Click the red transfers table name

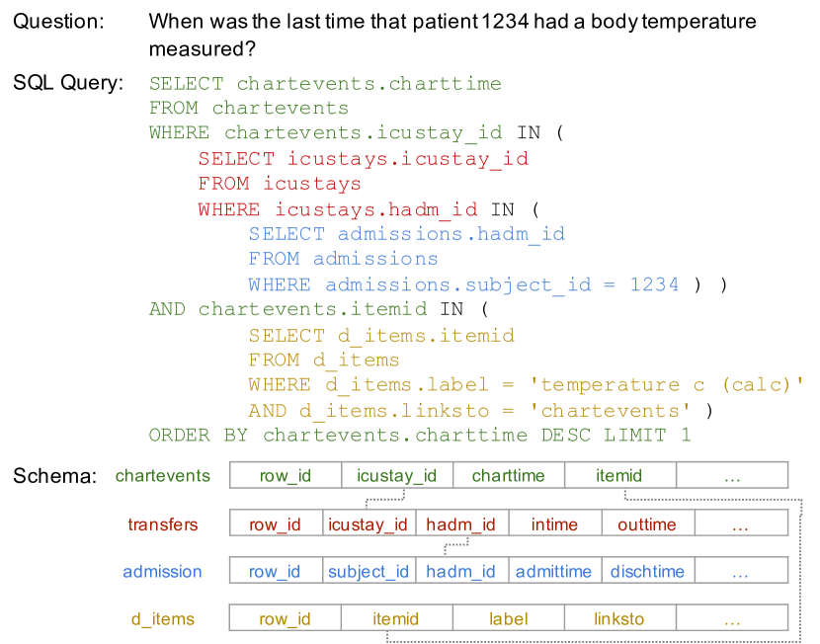[x=163, y=523]
